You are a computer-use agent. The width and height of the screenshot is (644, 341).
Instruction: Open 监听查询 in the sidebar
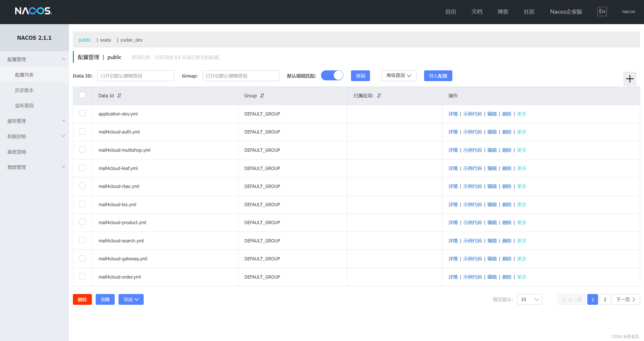(x=34, y=106)
